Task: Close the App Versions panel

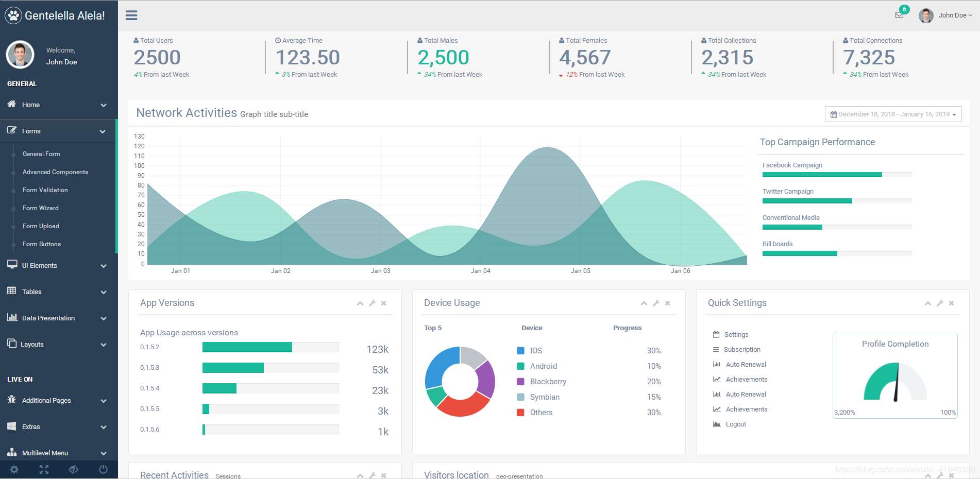Action: tap(384, 303)
